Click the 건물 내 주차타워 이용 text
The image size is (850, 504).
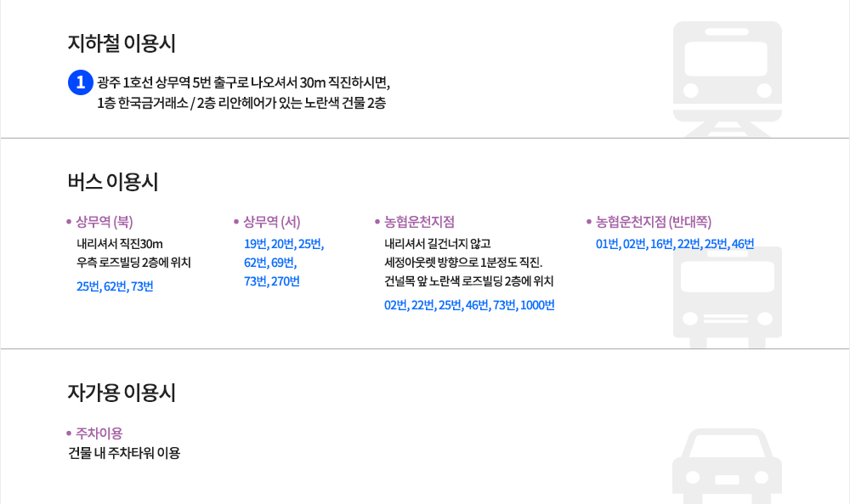click(x=124, y=453)
